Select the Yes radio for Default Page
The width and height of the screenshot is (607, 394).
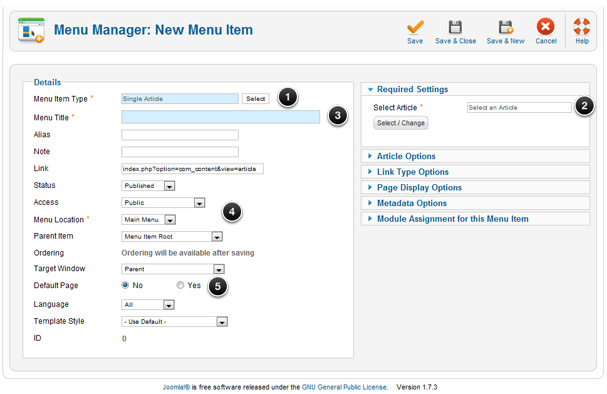(x=180, y=285)
